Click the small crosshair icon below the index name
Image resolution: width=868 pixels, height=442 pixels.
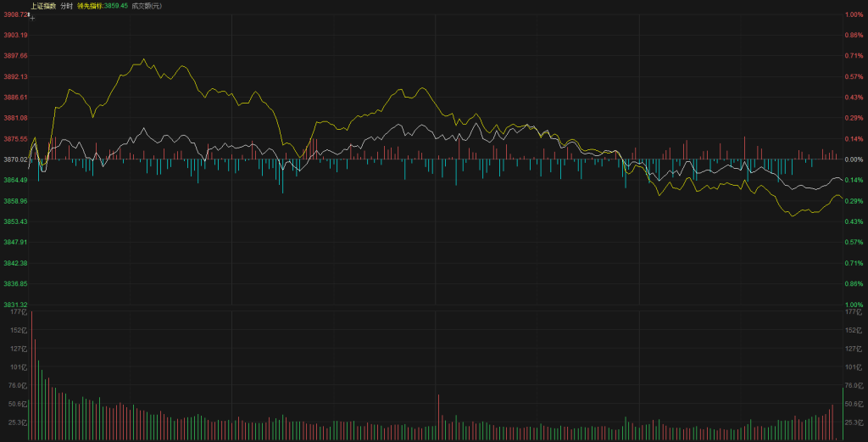(32, 15)
